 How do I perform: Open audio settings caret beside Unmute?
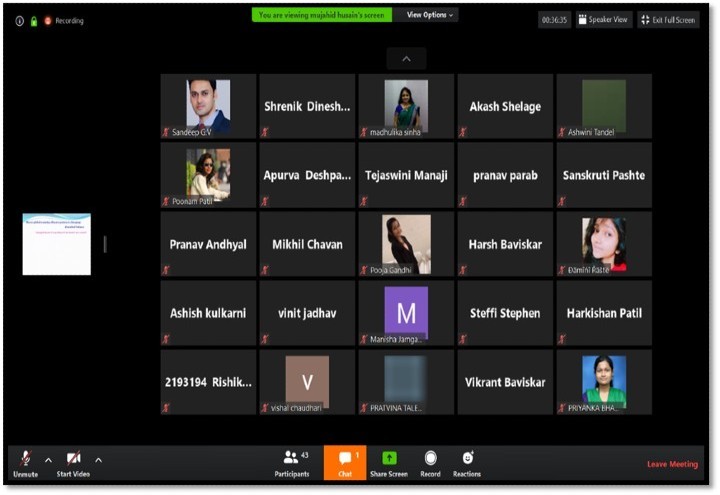(x=48, y=460)
